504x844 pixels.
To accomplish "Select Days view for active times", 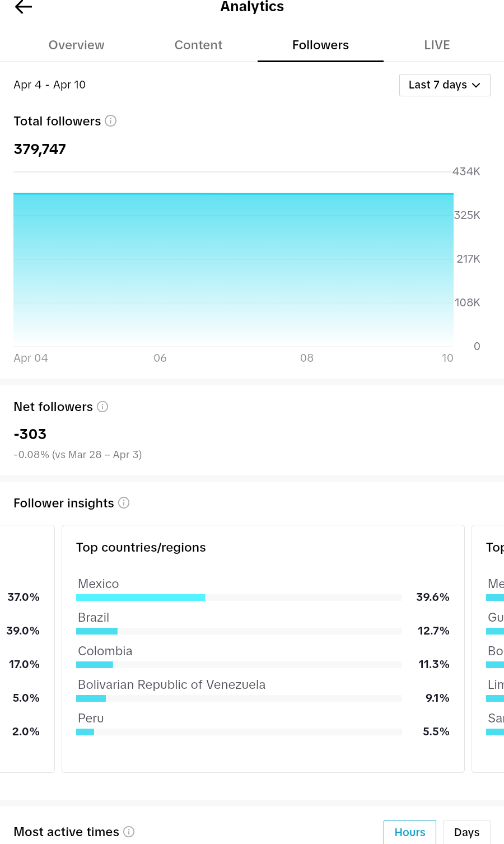I will pyautogui.click(x=466, y=832).
